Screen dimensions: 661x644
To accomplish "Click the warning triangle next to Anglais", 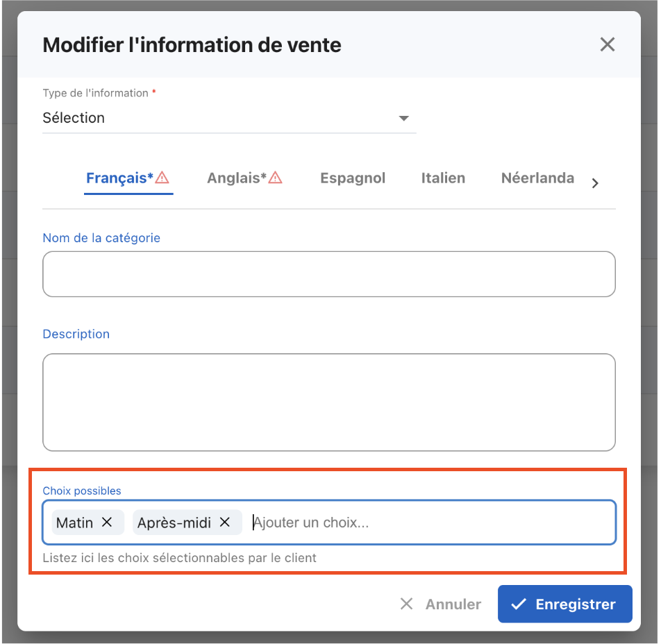I will 276,178.
